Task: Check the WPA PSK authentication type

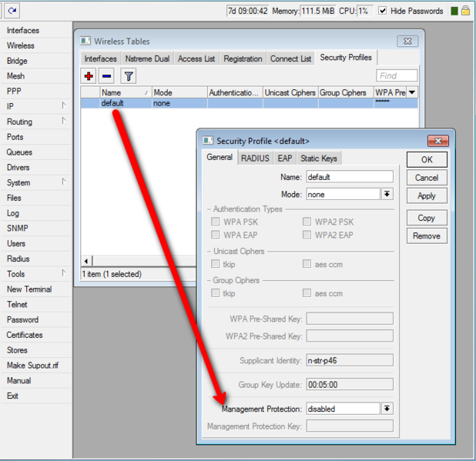Action: tap(216, 222)
